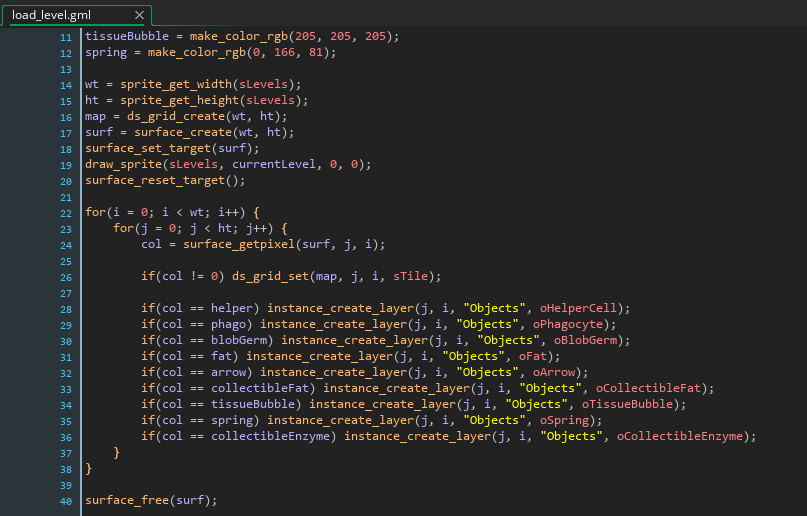Click the "Objects" string on line 28
Screen dimensions: 807x516
pos(494,308)
